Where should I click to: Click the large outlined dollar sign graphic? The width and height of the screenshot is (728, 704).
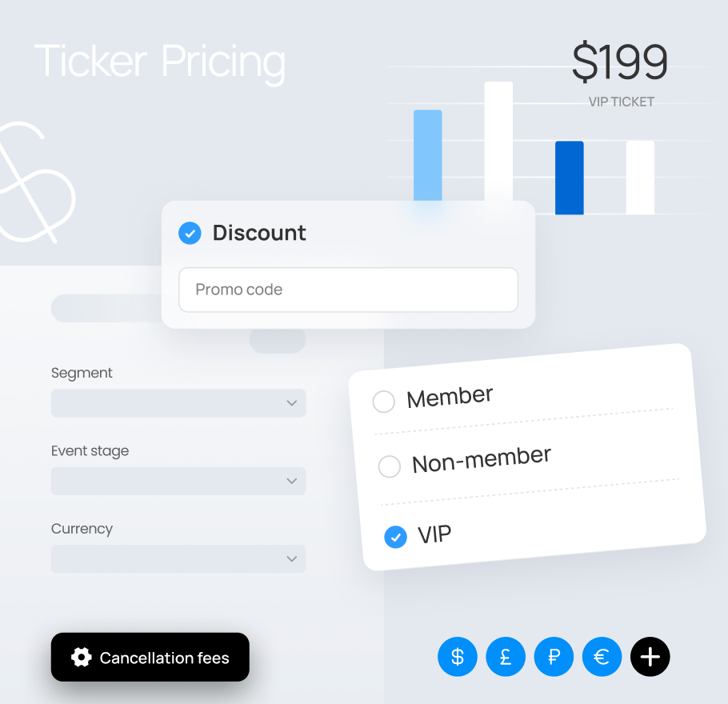[x=33, y=182]
